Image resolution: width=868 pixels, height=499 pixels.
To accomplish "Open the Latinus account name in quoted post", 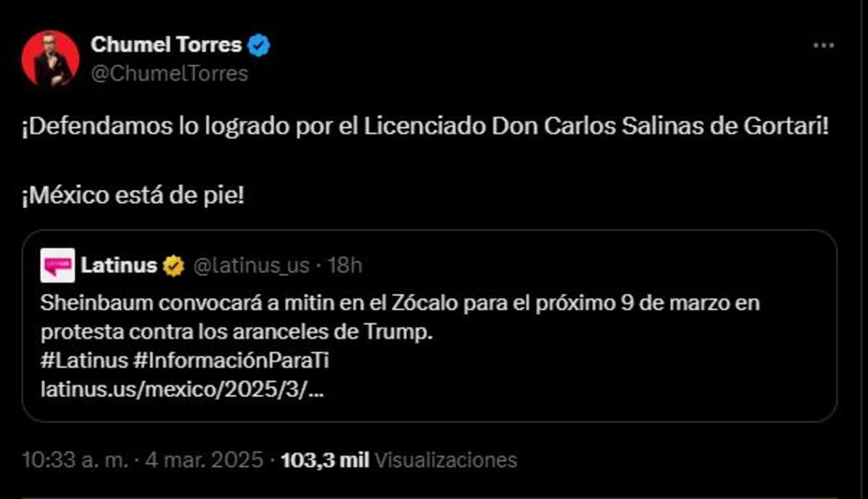I will 118,266.
